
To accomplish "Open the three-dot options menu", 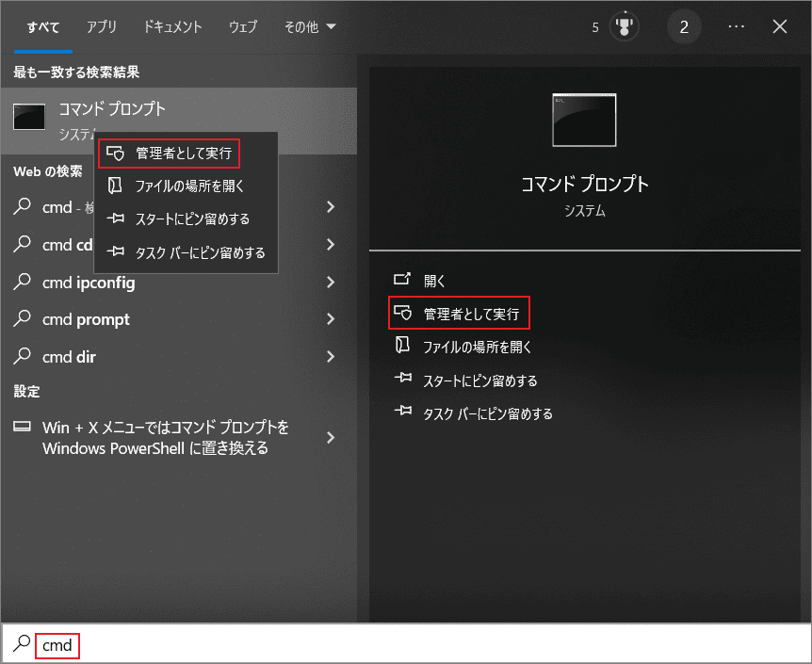I will [x=737, y=26].
